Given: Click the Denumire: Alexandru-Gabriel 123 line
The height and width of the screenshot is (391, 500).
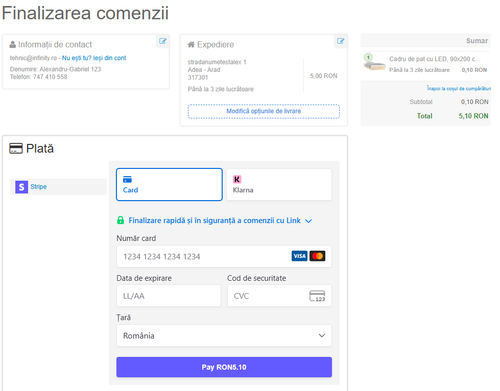Looking at the screenshot, I should pos(55,69).
